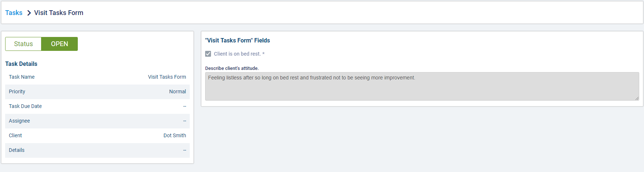
Task: Select the Assignee row label
Action: [x=19, y=121]
